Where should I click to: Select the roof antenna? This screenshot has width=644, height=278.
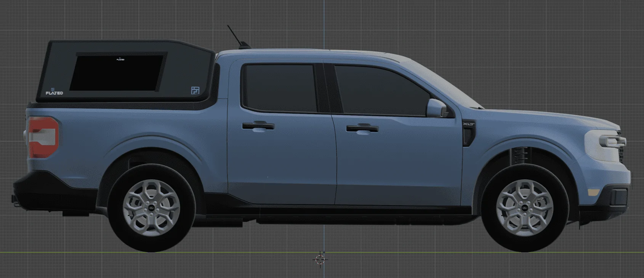click(238, 37)
